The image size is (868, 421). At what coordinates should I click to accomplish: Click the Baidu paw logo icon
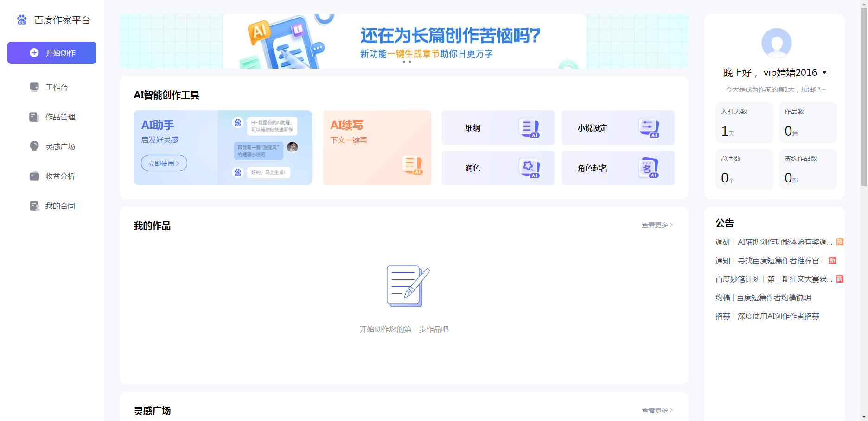22,19
